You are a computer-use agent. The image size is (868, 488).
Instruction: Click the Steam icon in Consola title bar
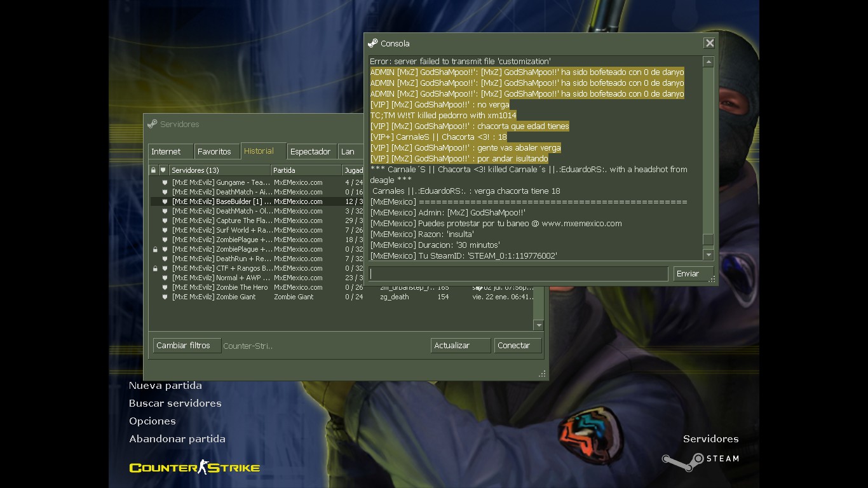click(373, 43)
